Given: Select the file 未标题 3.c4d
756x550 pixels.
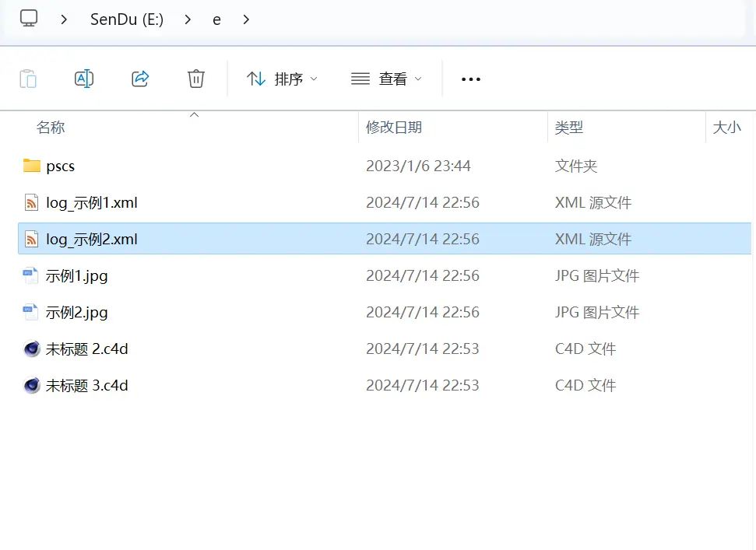Looking at the screenshot, I should coord(86,385).
